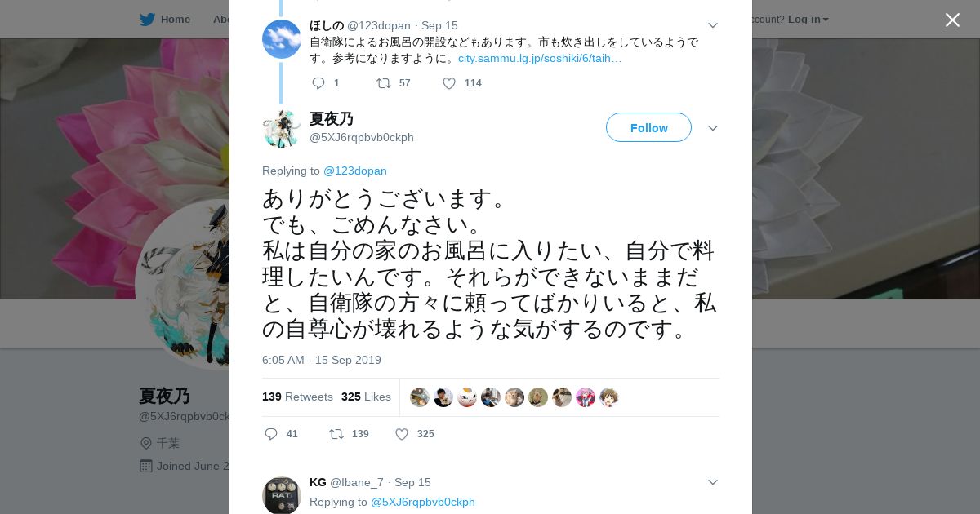The width and height of the screenshot is (980, 514).
Task: Open the chevron menu on ほしの's tweet
Action: tap(712, 25)
